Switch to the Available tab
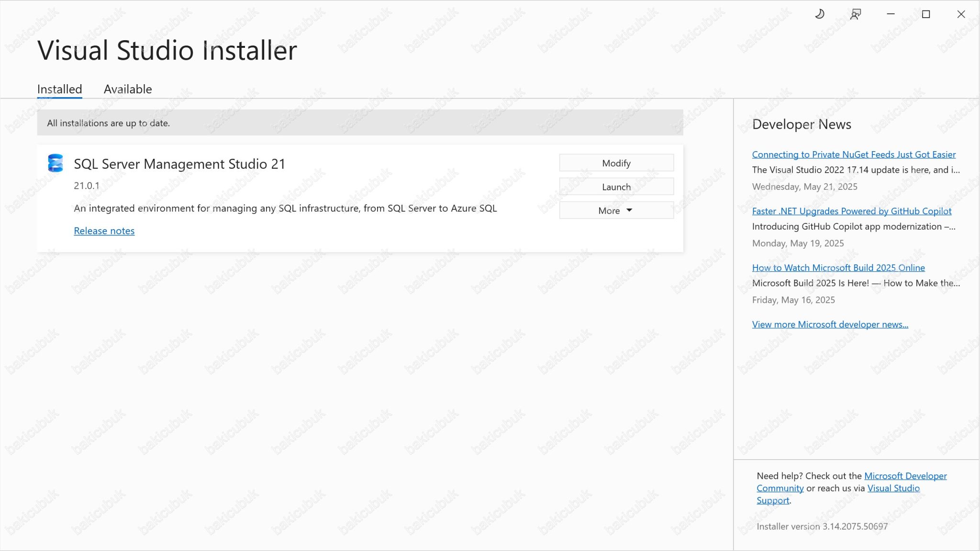Image resolution: width=980 pixels, height=551 pixels. click(127, 89)
